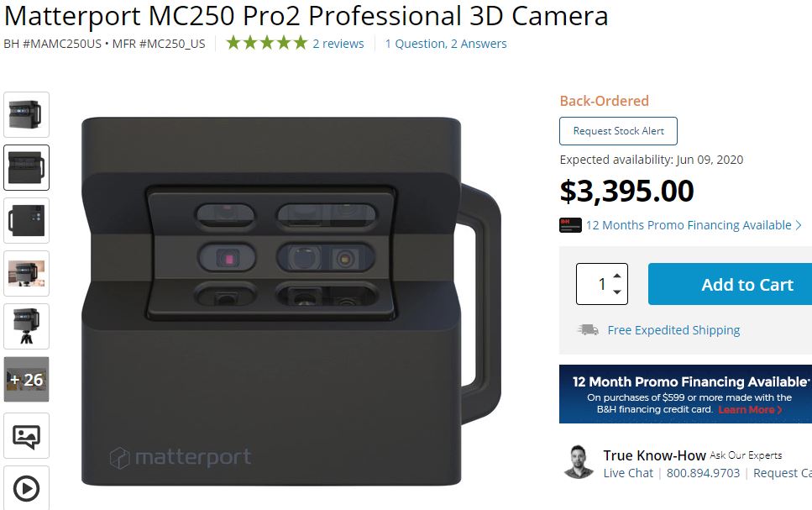Click the B&H credit card icon
The width and height of the screenshot is (812, 510).
point(570,225)
